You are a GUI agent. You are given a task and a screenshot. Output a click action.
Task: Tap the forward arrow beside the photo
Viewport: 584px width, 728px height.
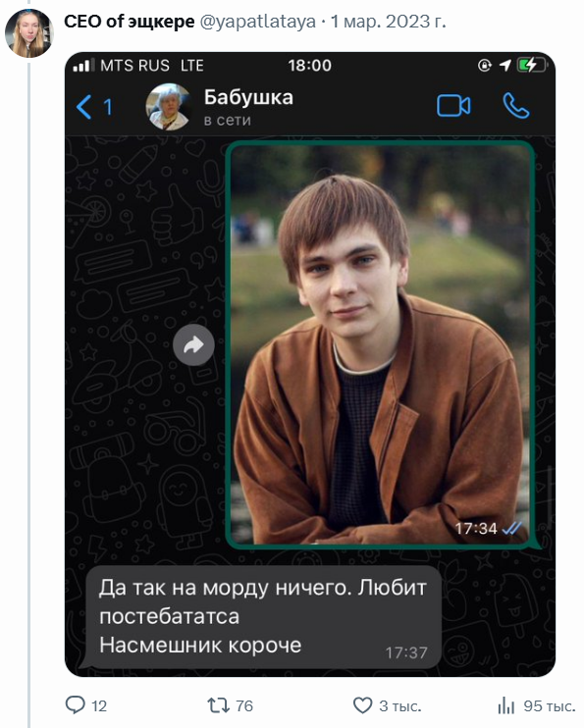tap(193, 345)
